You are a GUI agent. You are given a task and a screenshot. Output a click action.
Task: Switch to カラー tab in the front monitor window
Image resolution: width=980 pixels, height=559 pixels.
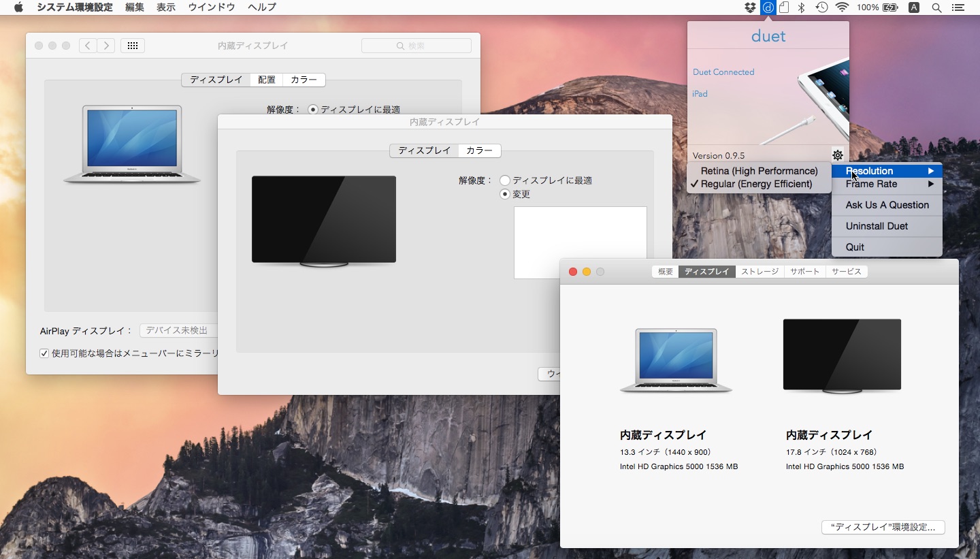point(480,150)
